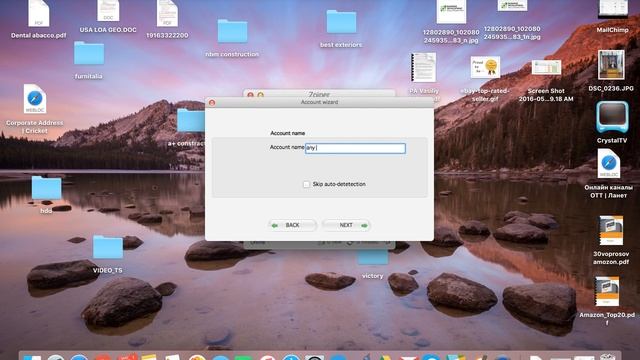Screen dimensions: 640x360
Task: Select the victory folder
Action: (x=373, y=257)
